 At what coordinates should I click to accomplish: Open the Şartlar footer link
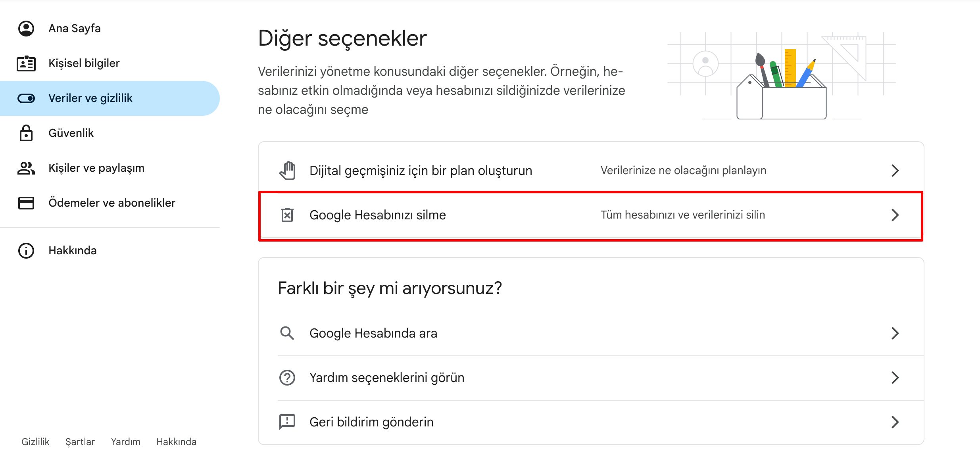coord(80,441)
